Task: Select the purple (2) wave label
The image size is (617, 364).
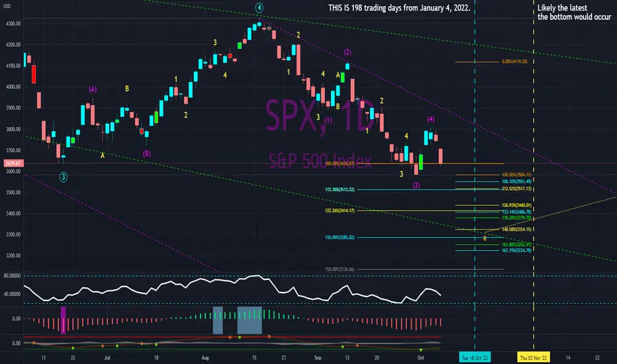Action: pos(347,52)
